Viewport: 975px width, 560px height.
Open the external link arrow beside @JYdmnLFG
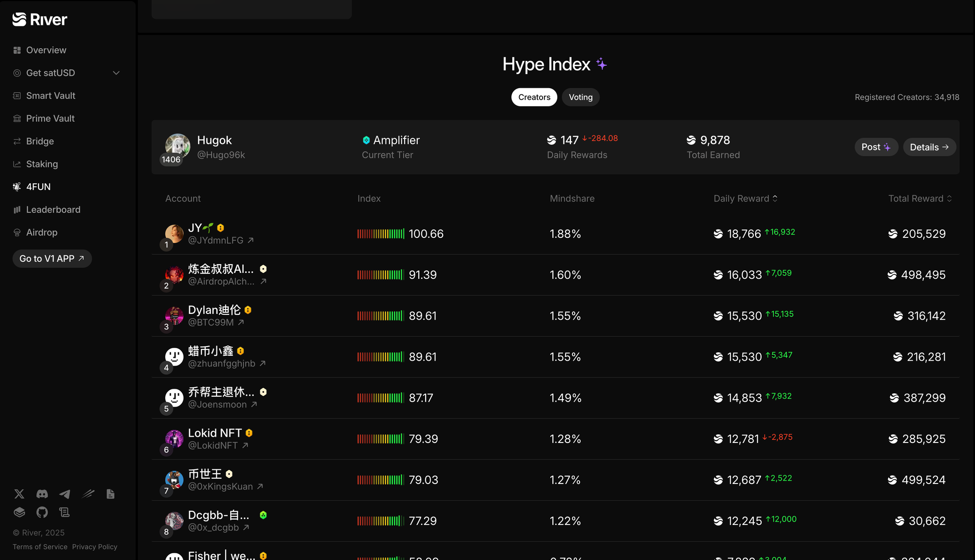tap(251, 240)
